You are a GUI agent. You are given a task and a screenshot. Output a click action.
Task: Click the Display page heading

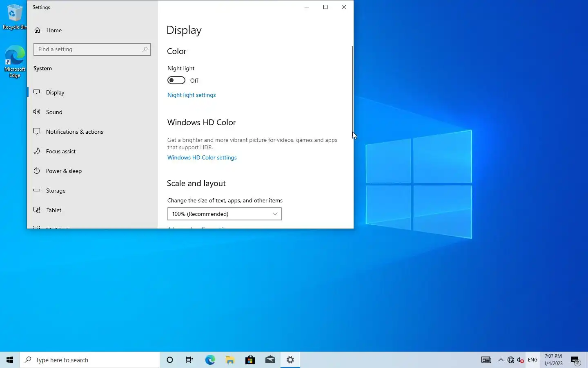point(184,30)
